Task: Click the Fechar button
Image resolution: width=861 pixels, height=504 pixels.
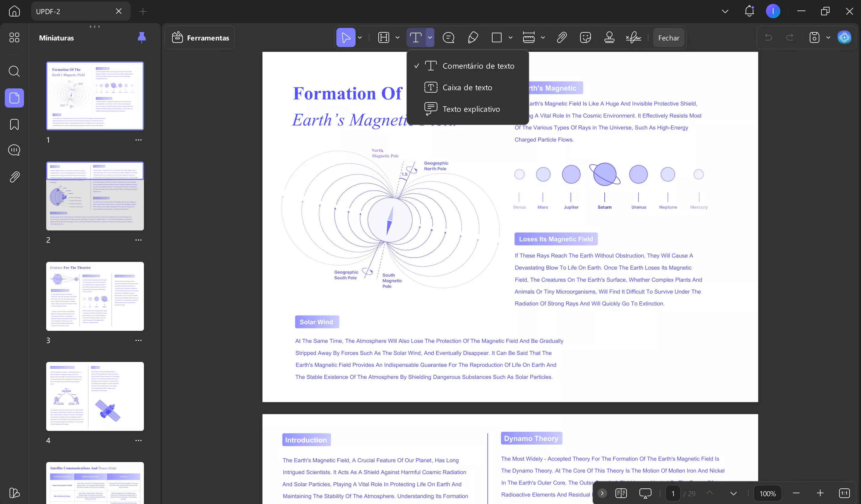Action: point(668,38)
